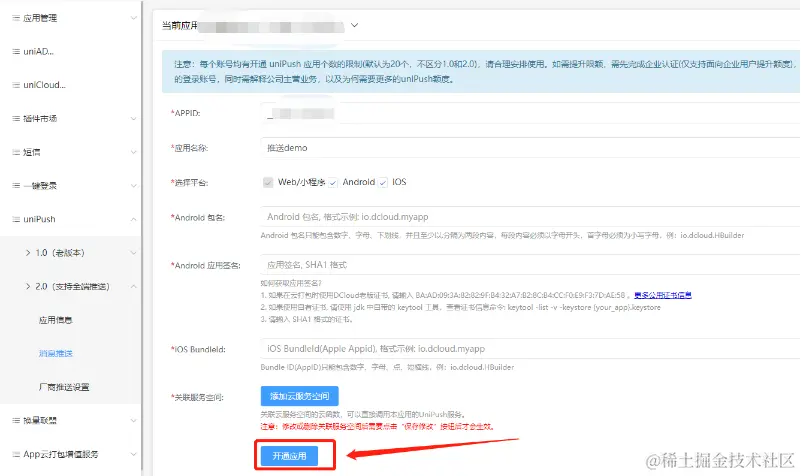
Task: Click the 应用管理 sidebar list icon
Action: pyautogui.click(x=16, y=18)
